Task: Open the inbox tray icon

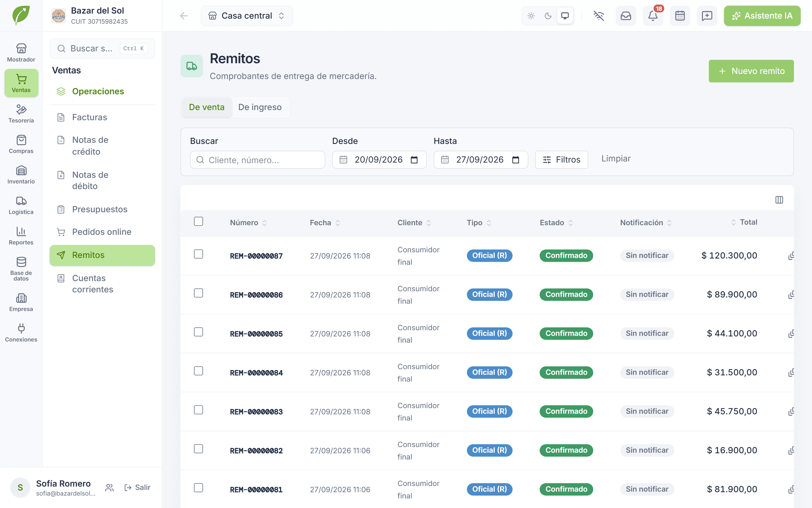Action: [x=626, y=16]
